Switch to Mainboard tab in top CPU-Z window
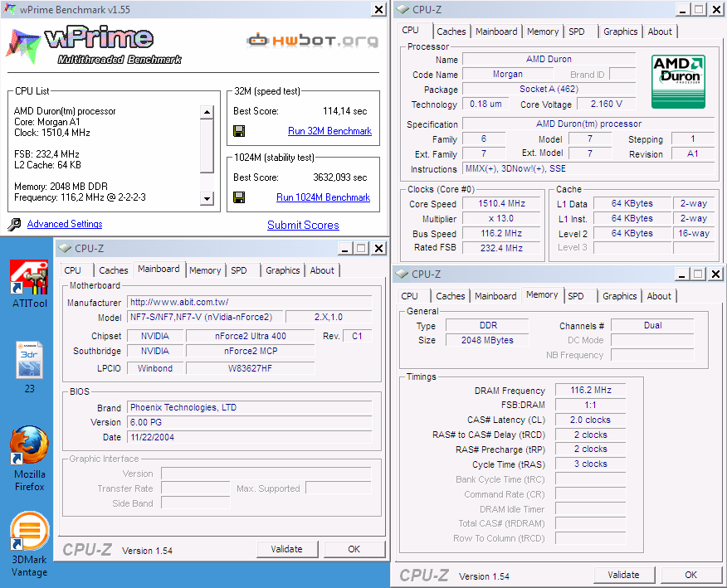 (x=496, y=32)
